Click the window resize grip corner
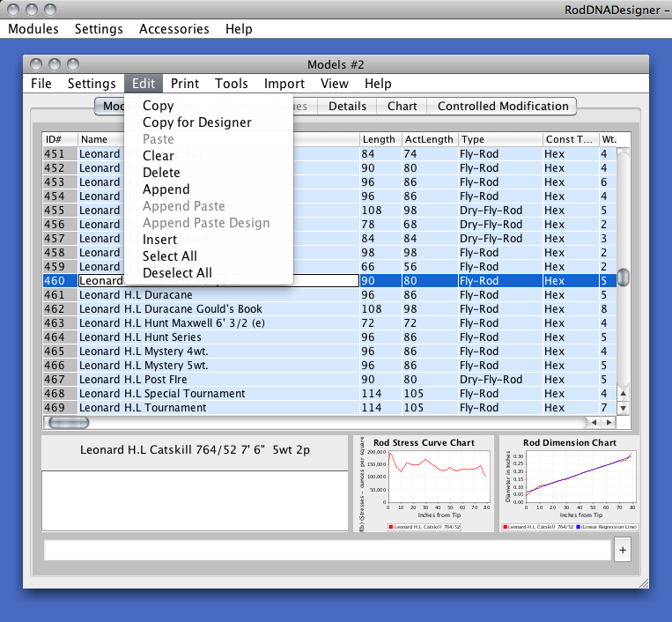The height and width of the screenshot is (622, 672). (644, 583)
